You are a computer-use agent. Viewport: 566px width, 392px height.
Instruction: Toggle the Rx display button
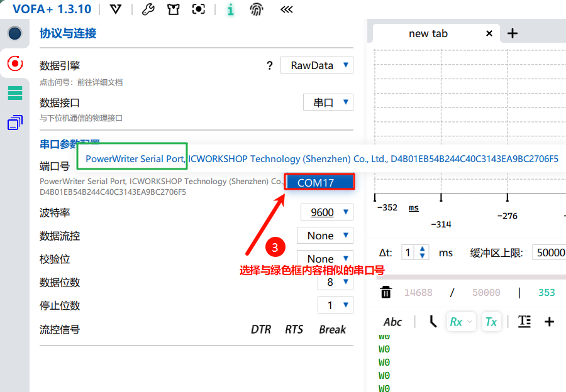461,322
